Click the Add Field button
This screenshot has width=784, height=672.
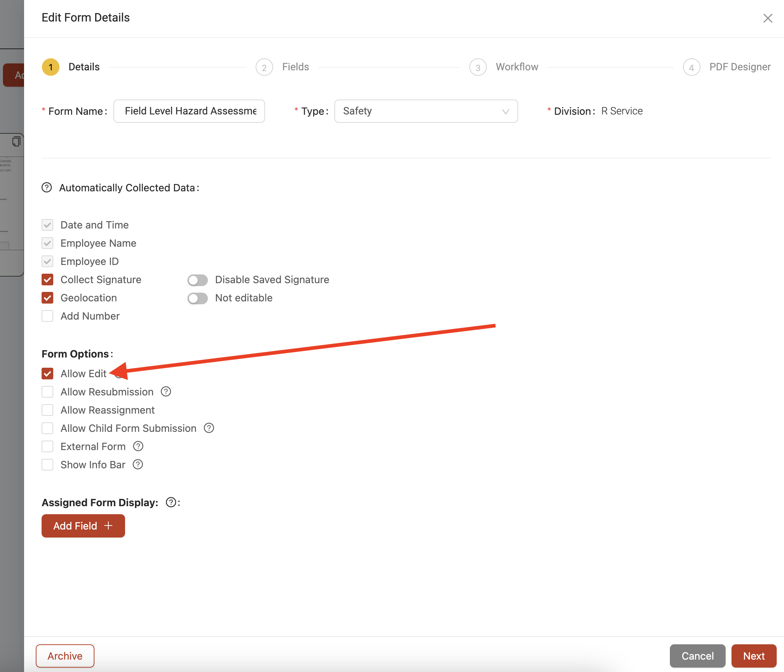(x=83, y=526)
